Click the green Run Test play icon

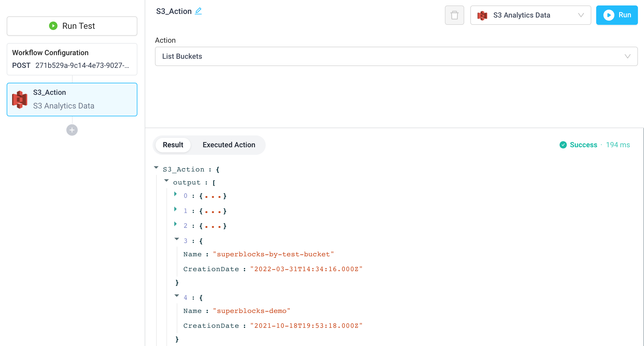(53, 26)
